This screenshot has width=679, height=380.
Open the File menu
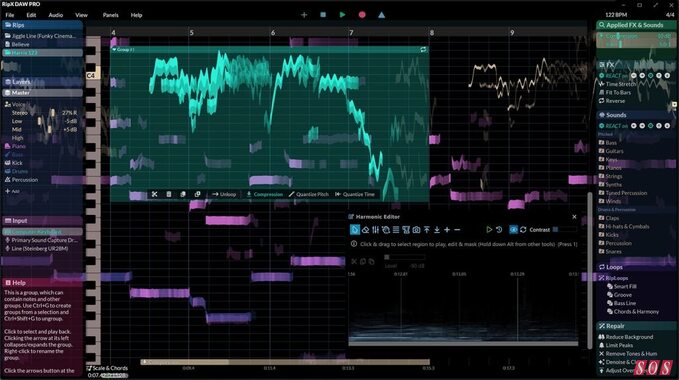click(10, 15)
